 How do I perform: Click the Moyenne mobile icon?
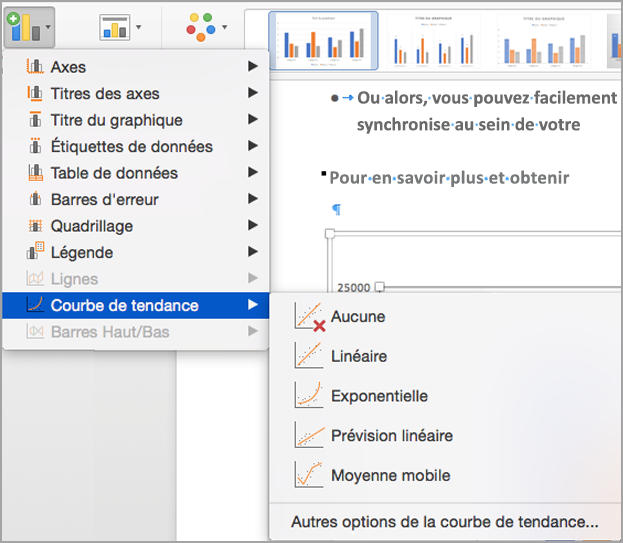point(308,474)
